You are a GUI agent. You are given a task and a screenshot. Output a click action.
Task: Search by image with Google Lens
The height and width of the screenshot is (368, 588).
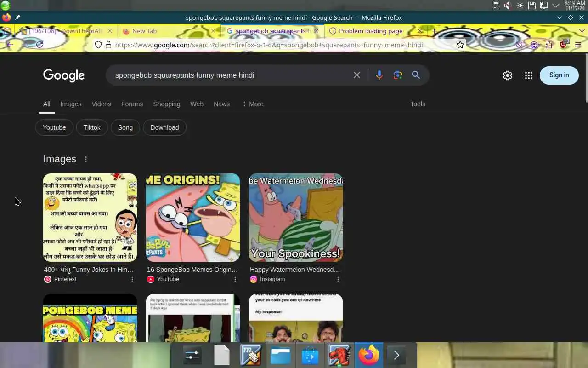coord(398,75)
